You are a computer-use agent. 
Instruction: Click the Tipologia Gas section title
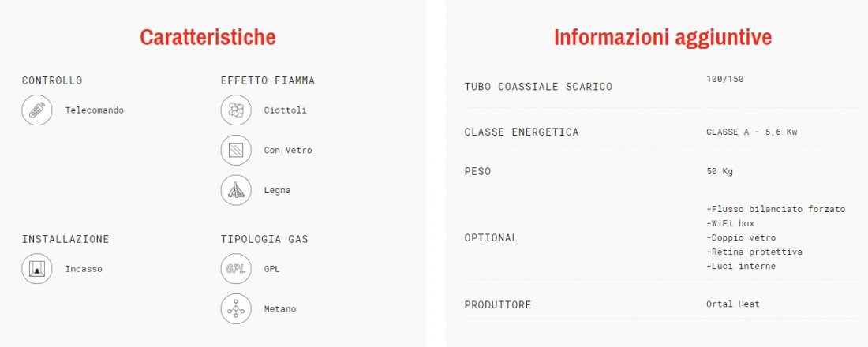(x=264, y=239)
